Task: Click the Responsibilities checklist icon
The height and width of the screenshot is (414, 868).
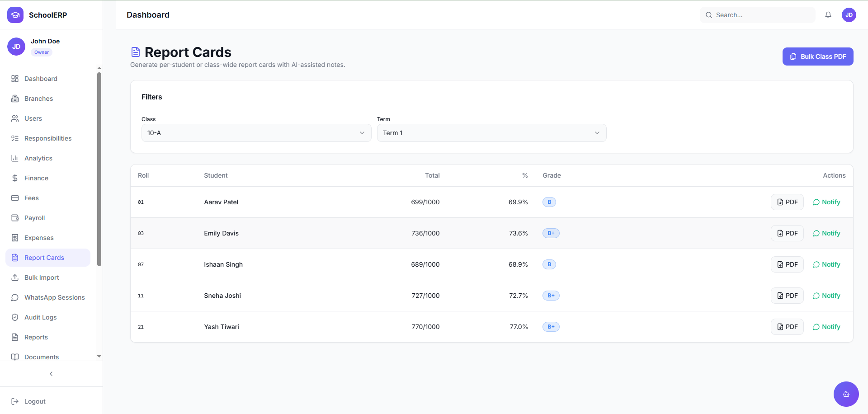Action: click(x=15, y=138)
